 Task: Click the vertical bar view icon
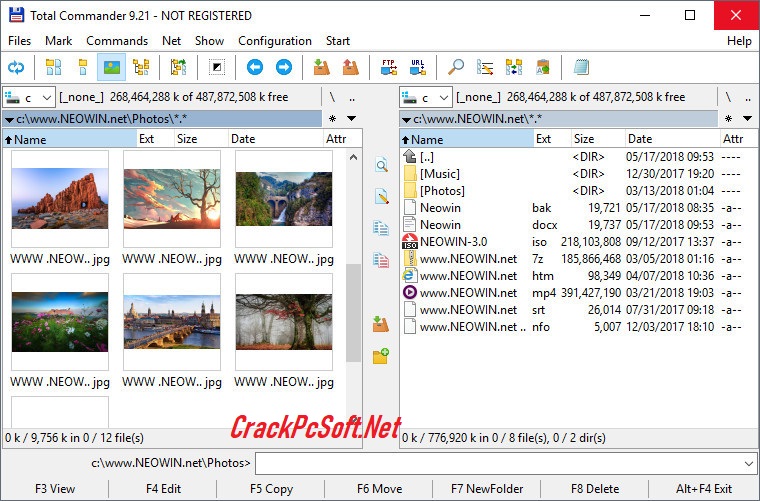pyautogui.click(x=381, y=165)
